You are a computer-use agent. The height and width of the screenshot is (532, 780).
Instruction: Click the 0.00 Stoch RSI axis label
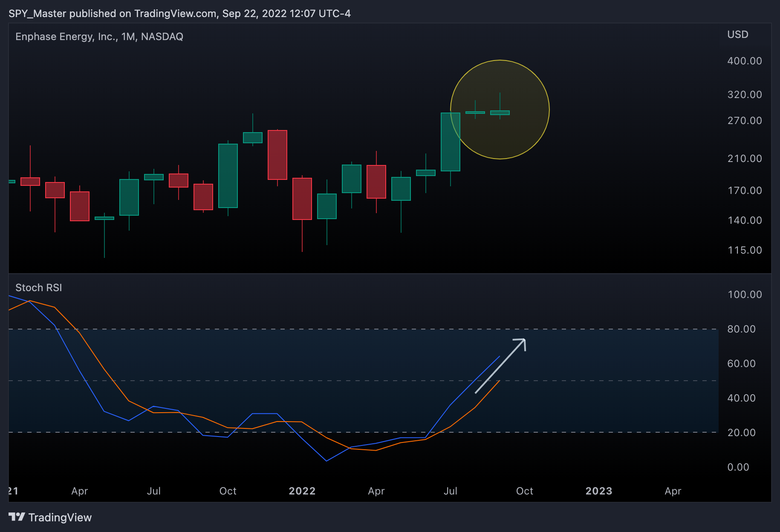(x=738, y=467)
